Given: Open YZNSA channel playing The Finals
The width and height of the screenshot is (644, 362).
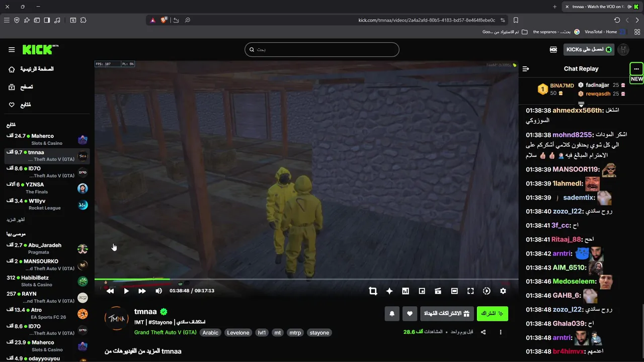Looking at the screenshot, I should click(x=47, y=188).
